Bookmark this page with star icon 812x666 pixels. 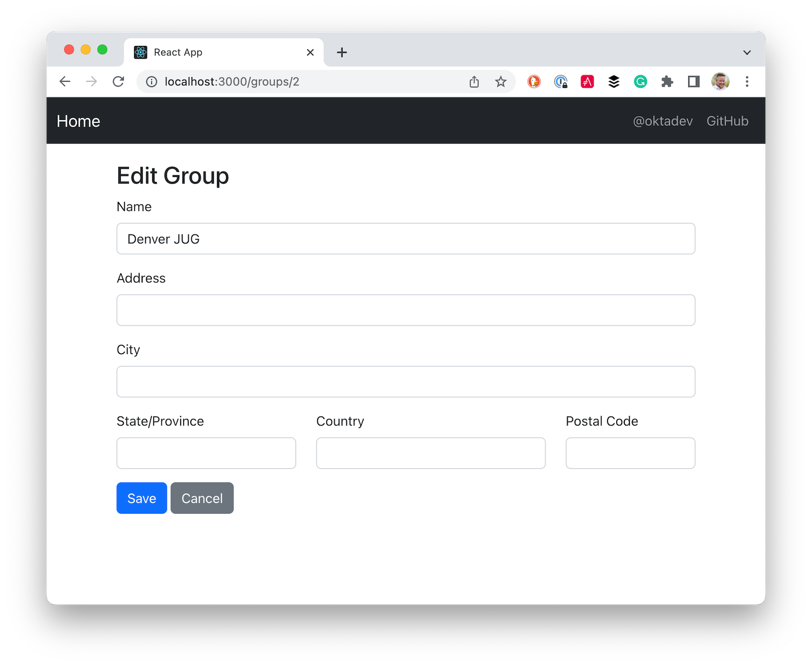(500, 82)
